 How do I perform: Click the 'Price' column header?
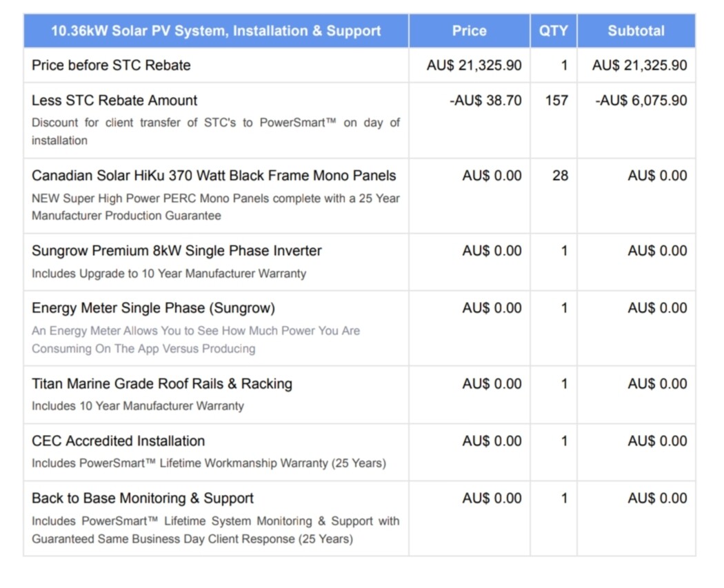coord(469,31)
